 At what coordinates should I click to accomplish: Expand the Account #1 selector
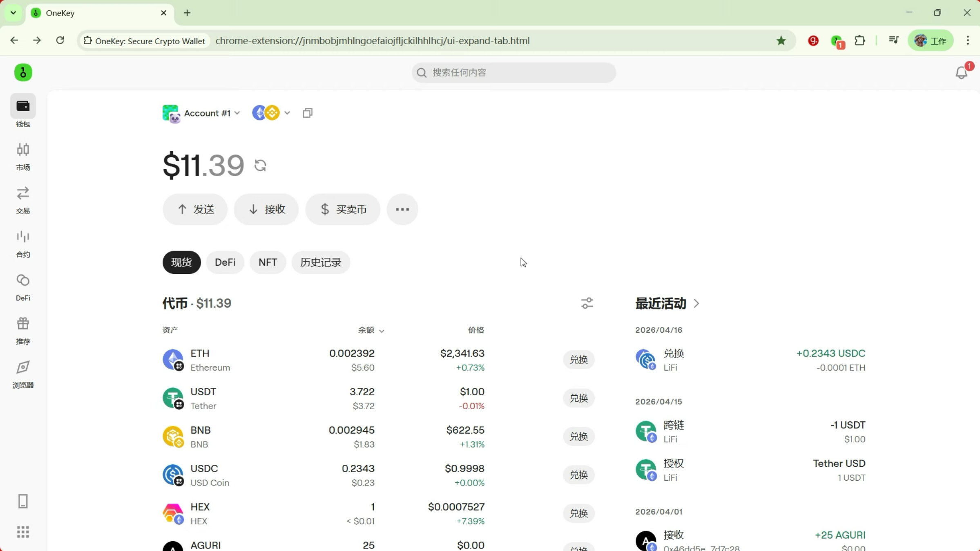(201, 113)
